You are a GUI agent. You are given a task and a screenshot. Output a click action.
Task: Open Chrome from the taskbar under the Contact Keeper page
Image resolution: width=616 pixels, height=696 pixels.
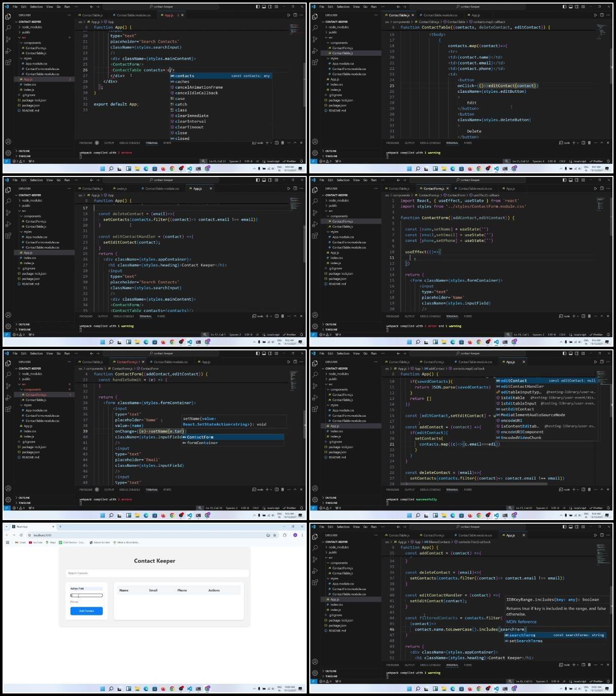(172, 689)
